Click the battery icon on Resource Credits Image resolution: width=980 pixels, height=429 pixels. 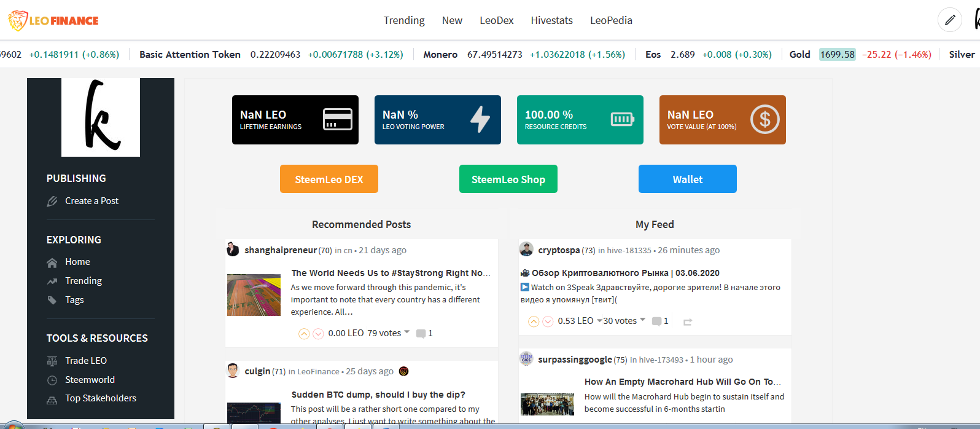click(x=623, y=119)
